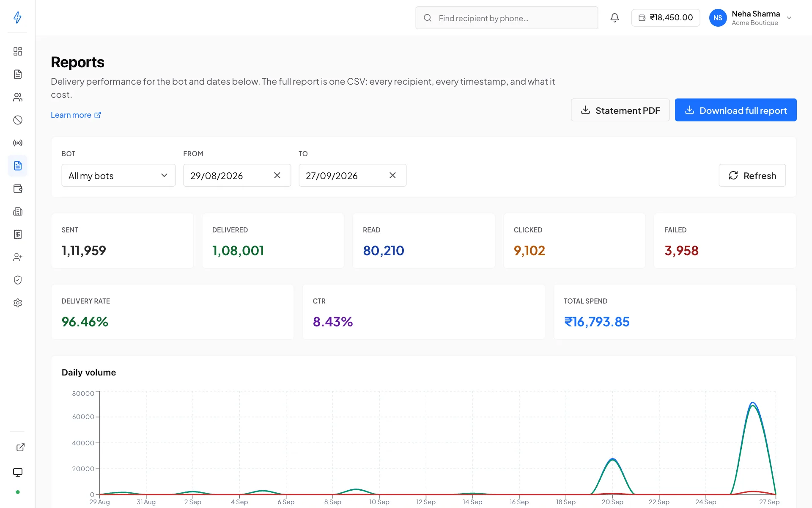Click the 20 Sep label on chart axis

(612, 502)
